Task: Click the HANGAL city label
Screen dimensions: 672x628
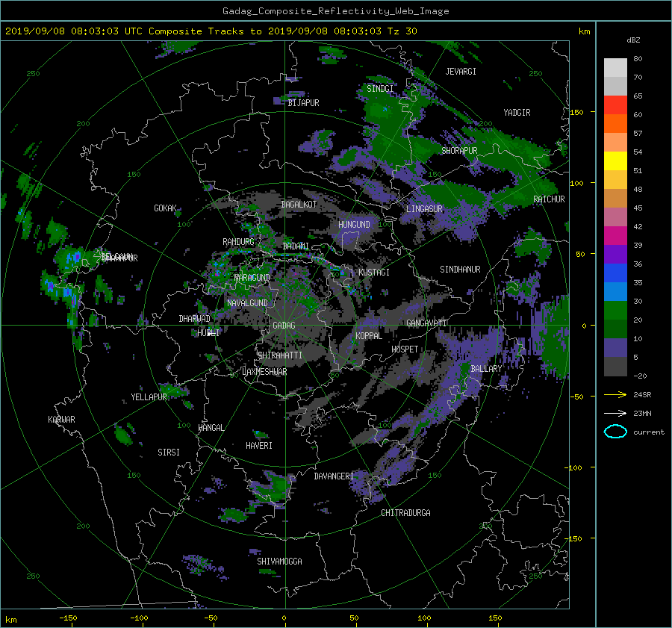Action: tap(211, 428)
